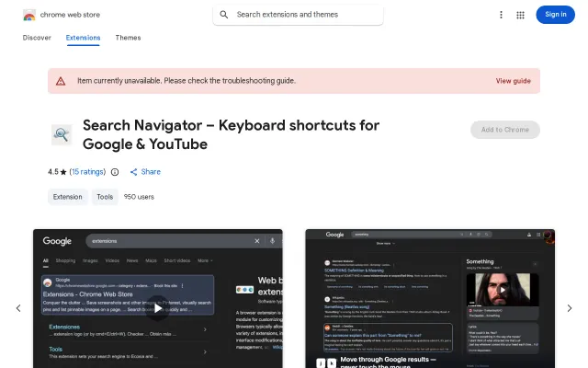
Task: Click the 950 users text
Action: (x=139, y=197)
